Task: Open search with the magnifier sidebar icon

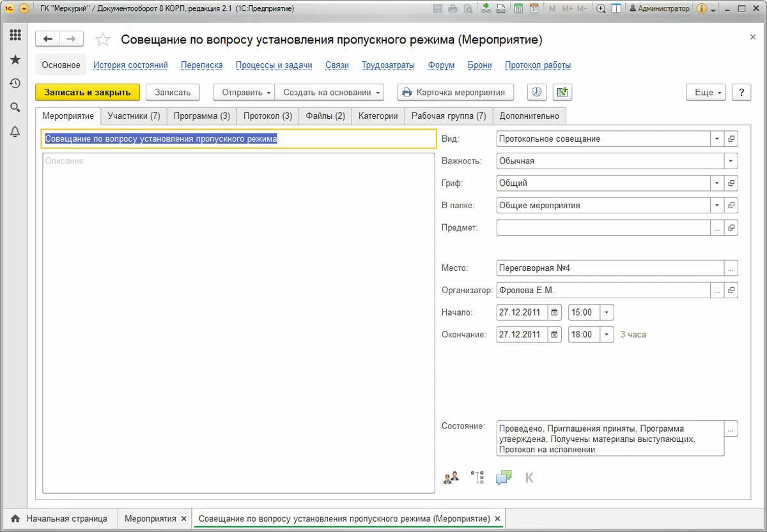Action: click(15, 107)
